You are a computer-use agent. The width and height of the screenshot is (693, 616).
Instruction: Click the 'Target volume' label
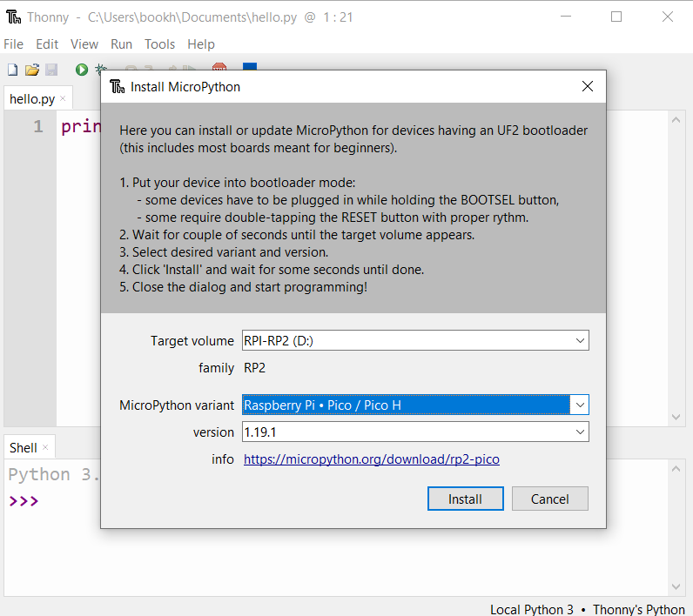point(192,341)
